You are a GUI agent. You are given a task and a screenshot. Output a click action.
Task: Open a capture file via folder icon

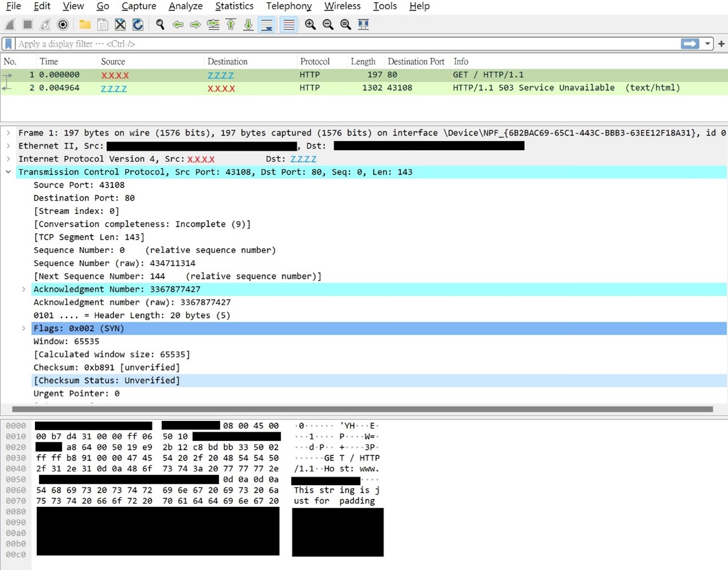click(x=85, y=25)
